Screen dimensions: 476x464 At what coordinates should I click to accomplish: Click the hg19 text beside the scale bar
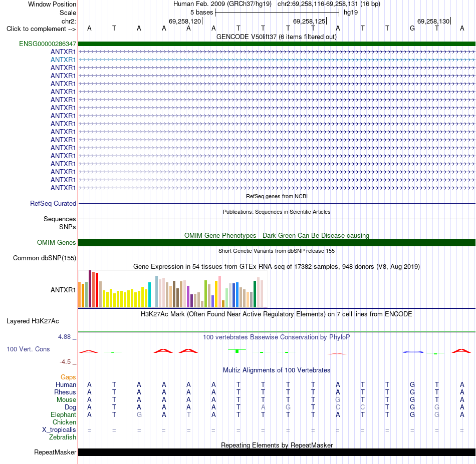tap(351, 13)
